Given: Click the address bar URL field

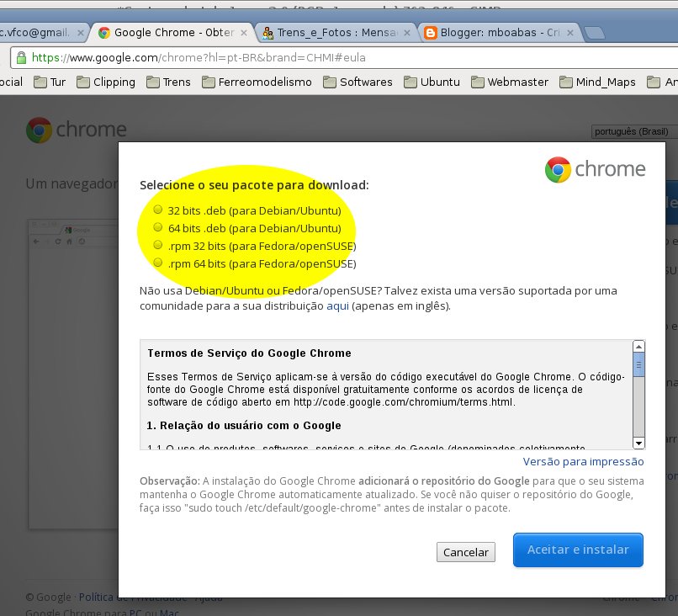Looking at the screenshot, I should [346, 57].
